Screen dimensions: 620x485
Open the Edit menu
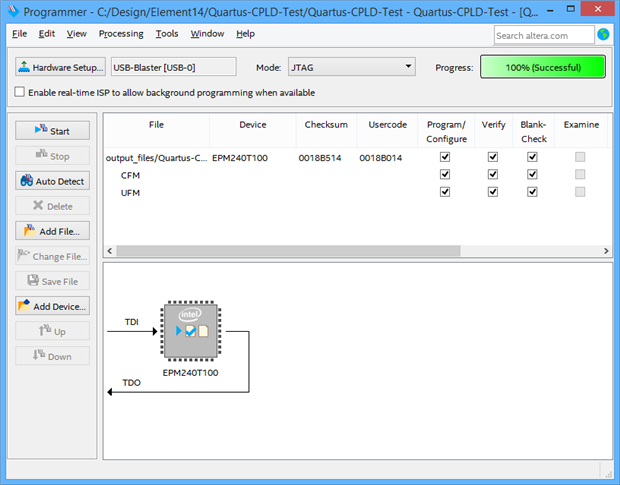coord(47,34)
